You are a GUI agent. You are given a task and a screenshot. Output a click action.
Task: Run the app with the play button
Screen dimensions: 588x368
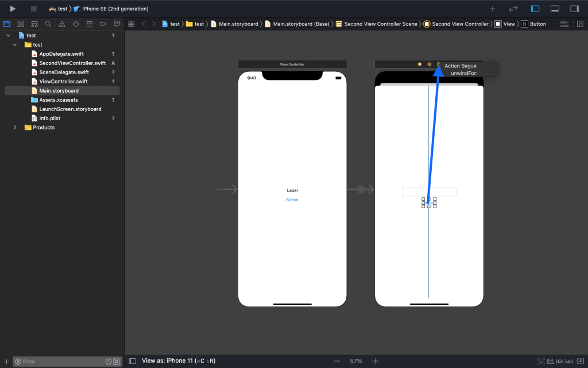point(13,9)
